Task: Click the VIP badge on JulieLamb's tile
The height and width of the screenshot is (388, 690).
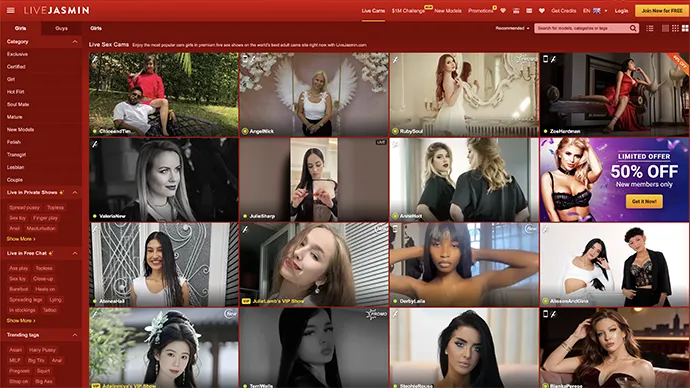Action: point(246,301)
